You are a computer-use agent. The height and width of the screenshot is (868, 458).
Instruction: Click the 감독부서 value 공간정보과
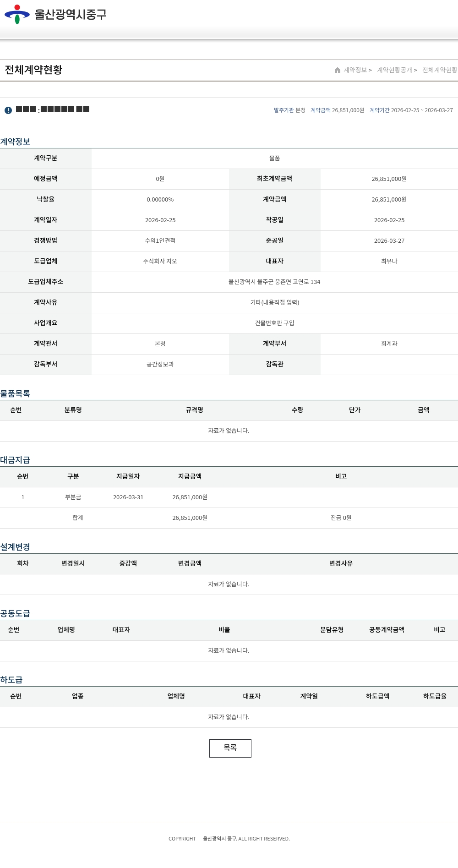coord(160,365)
